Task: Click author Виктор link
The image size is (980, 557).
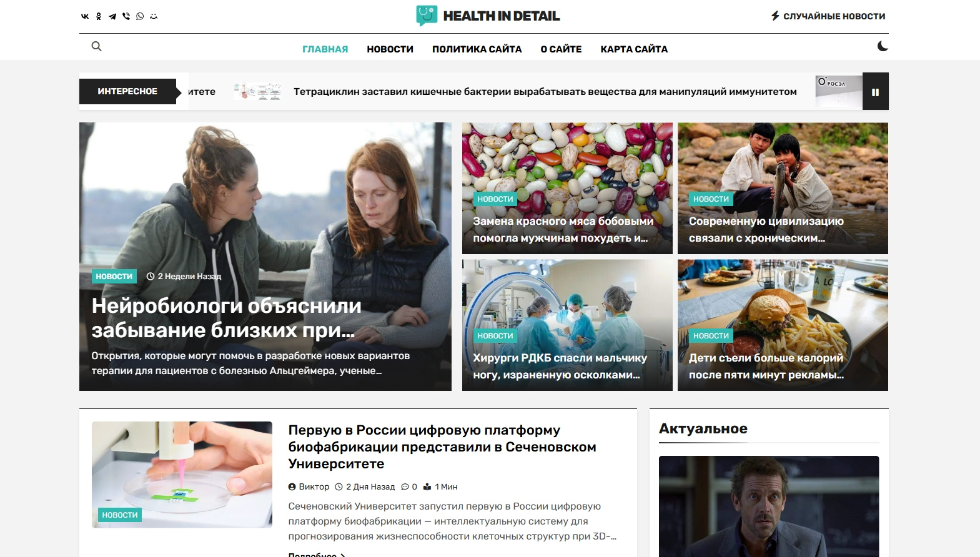Action: coord(309,487)
